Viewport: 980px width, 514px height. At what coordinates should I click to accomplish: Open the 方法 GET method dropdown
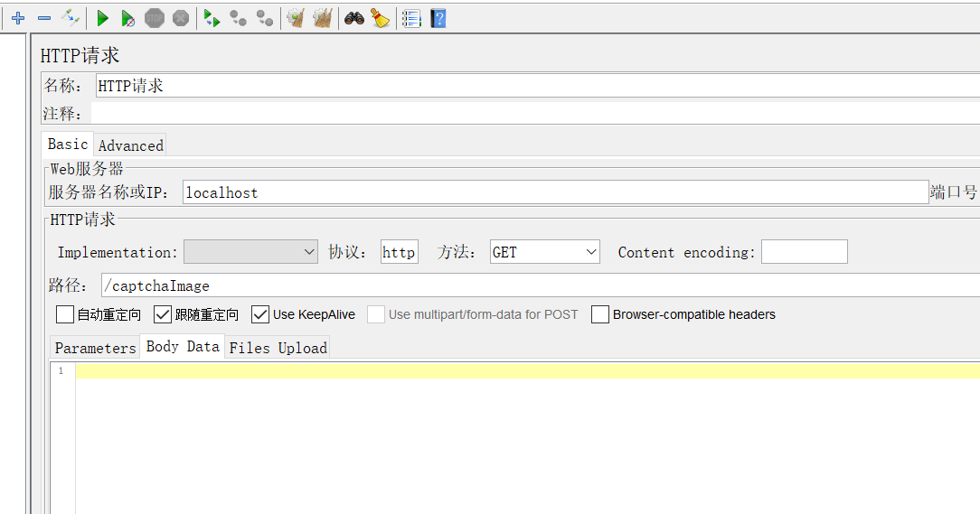click(545, 252)
